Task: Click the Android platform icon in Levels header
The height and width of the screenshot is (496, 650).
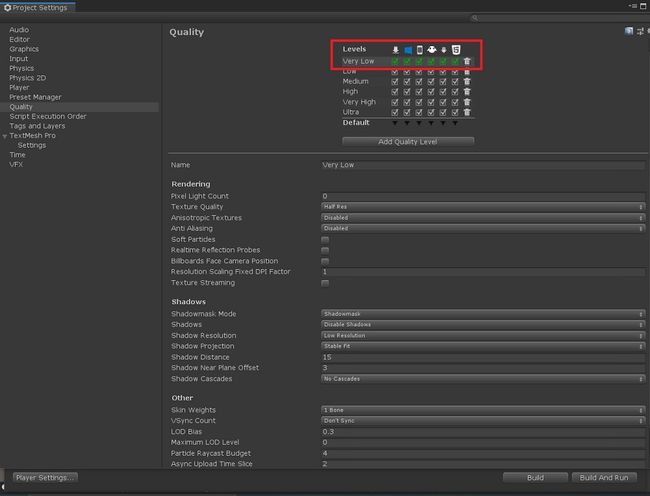Action: [x=432, y=50]
